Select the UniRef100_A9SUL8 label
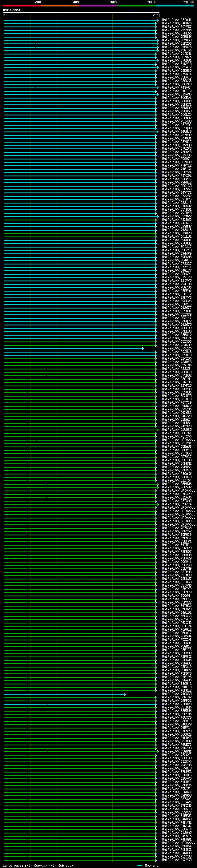This screenshot has height=868, width=197. [176, 352]
